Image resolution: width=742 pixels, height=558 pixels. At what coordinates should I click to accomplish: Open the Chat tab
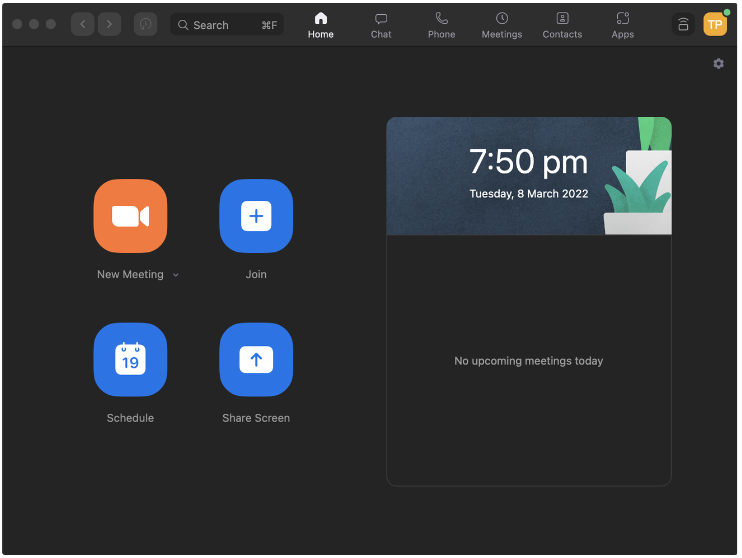point(381,25)
